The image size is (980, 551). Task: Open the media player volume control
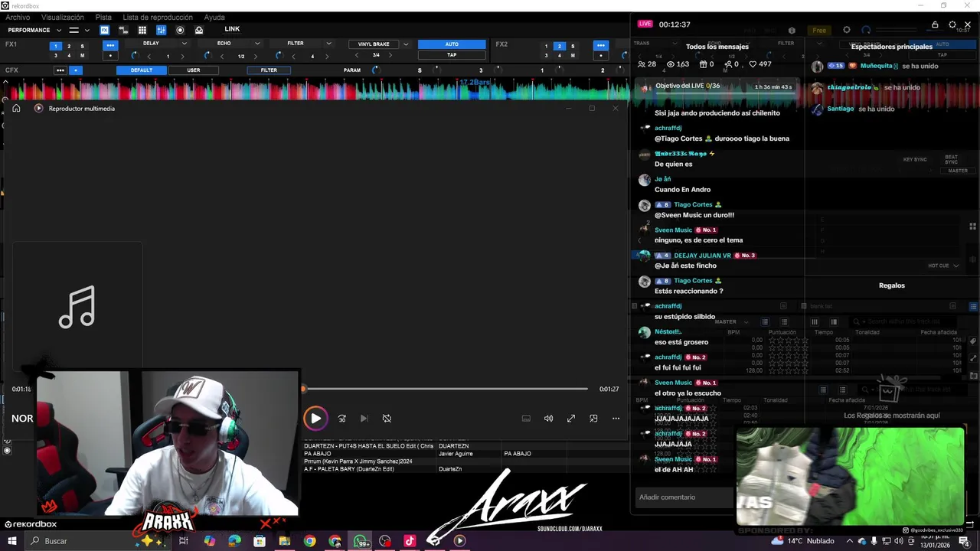[x=548, y=419]
